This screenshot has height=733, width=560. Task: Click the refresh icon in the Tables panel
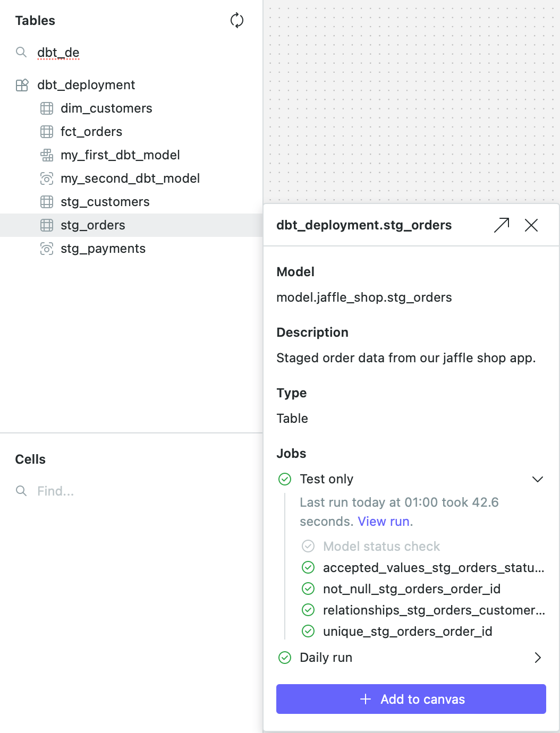point(237,20)
